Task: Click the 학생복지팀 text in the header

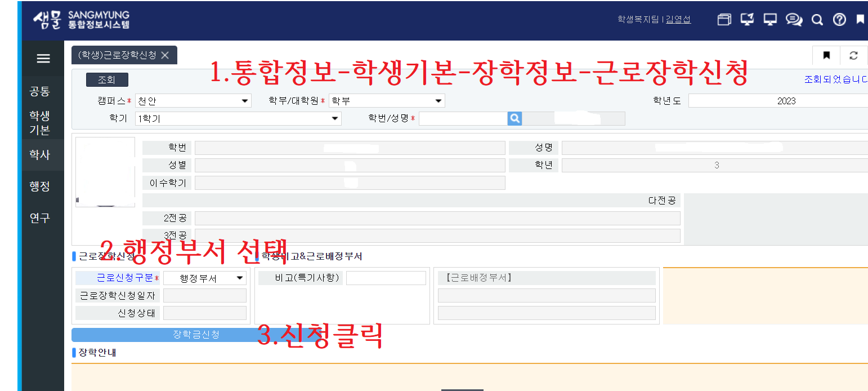Action: click(x=638, y=19)
